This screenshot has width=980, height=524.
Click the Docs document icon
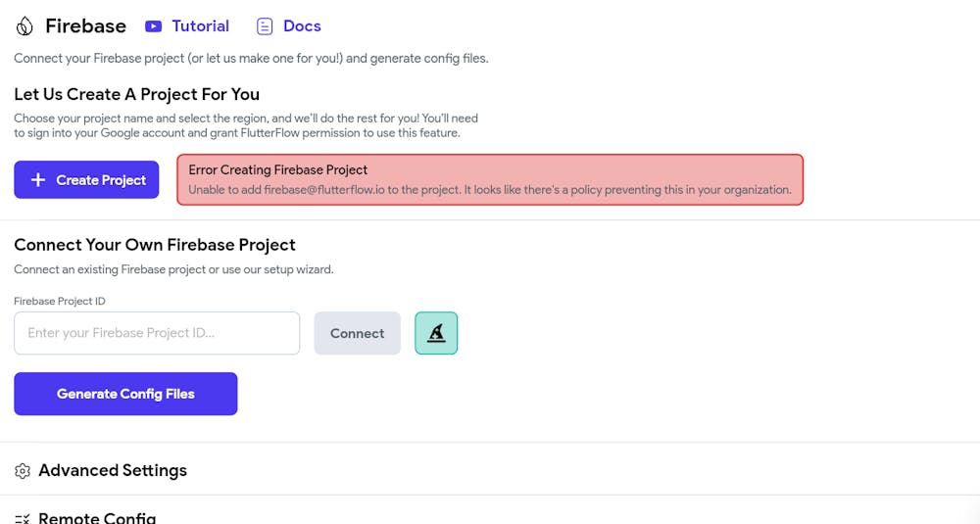click(265, 26)
